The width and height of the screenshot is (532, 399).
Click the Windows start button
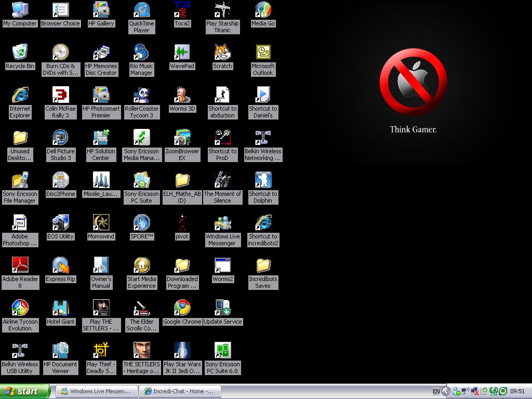(x=25, y=391)
